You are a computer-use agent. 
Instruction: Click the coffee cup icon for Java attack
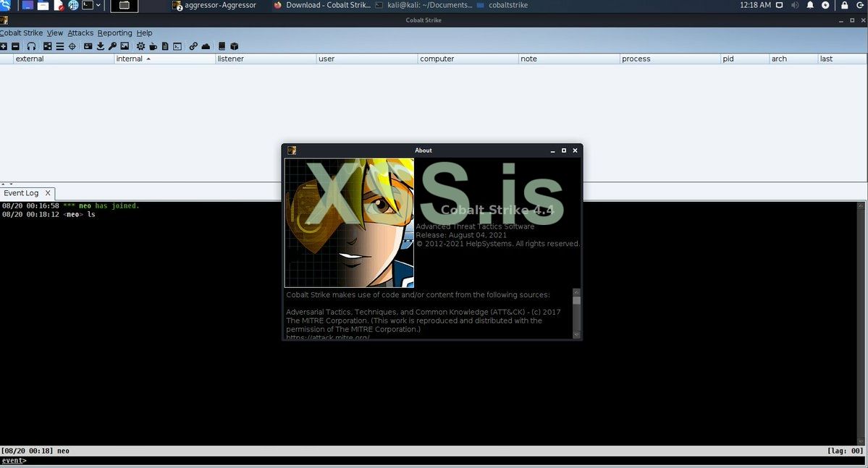pyautogui.click(x=153, y=46)
